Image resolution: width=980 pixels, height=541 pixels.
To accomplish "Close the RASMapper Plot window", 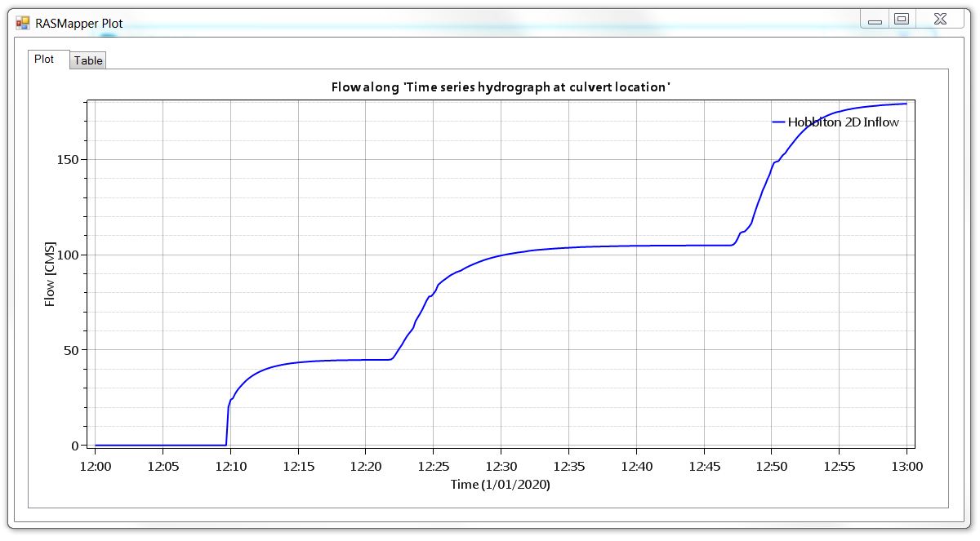I will tap(940, 20).
